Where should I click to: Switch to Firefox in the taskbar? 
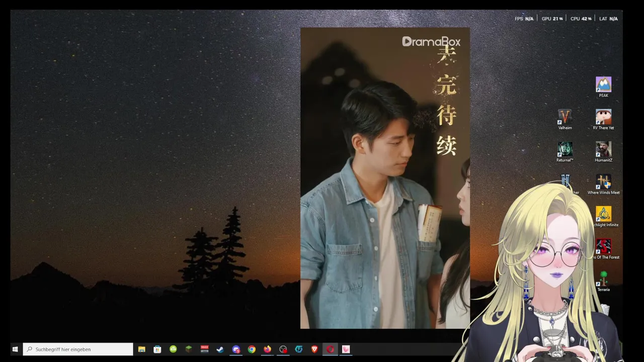pos(267,349)
